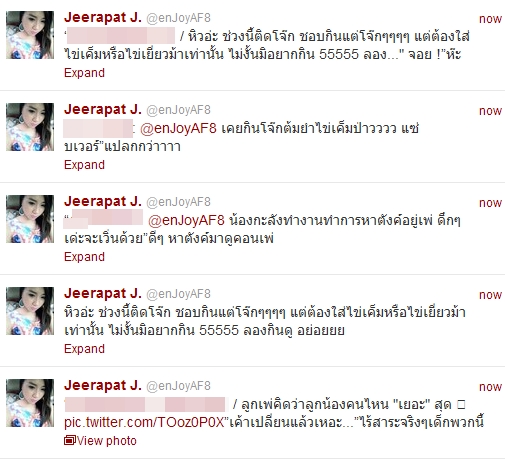505x459 pixels.
Task: Expand the second tweet mentioning โจ๊กต้มยำ
Action: (84, 165)
